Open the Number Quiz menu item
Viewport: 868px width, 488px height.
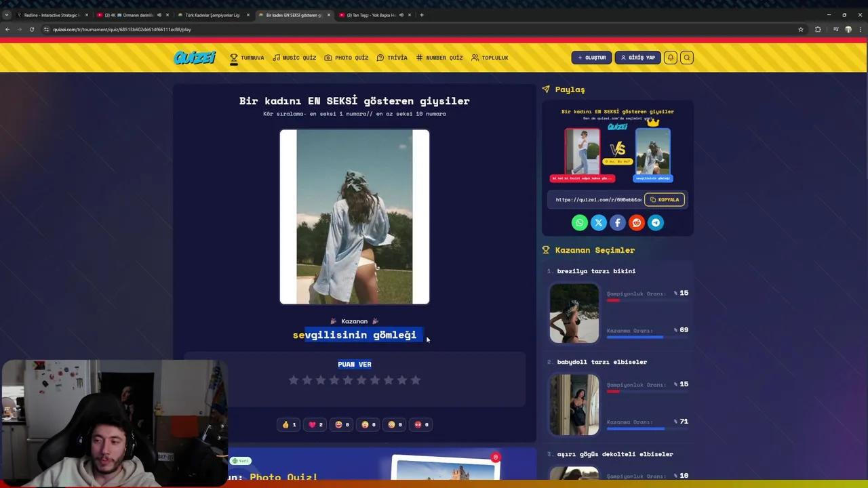click(x=439, y=58)
